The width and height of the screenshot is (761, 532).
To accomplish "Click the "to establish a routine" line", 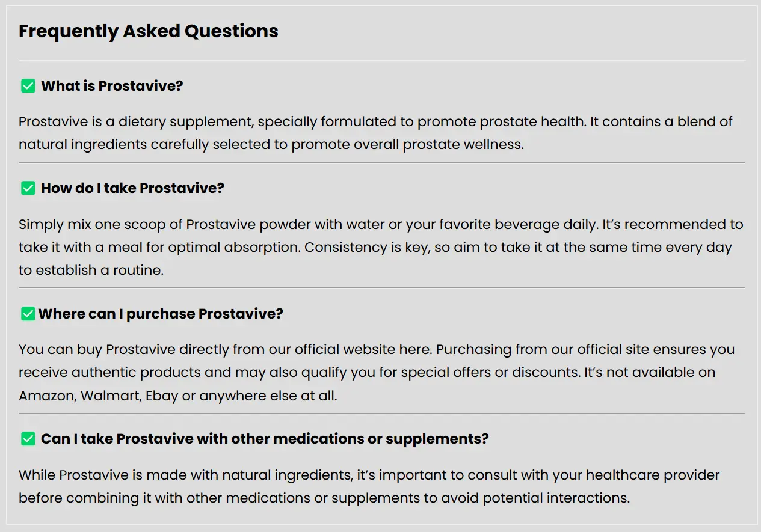I will click(x=91, y=270).
